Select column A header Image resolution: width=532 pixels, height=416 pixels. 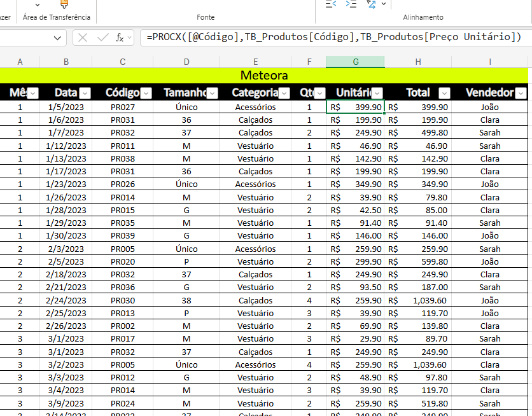20,62
